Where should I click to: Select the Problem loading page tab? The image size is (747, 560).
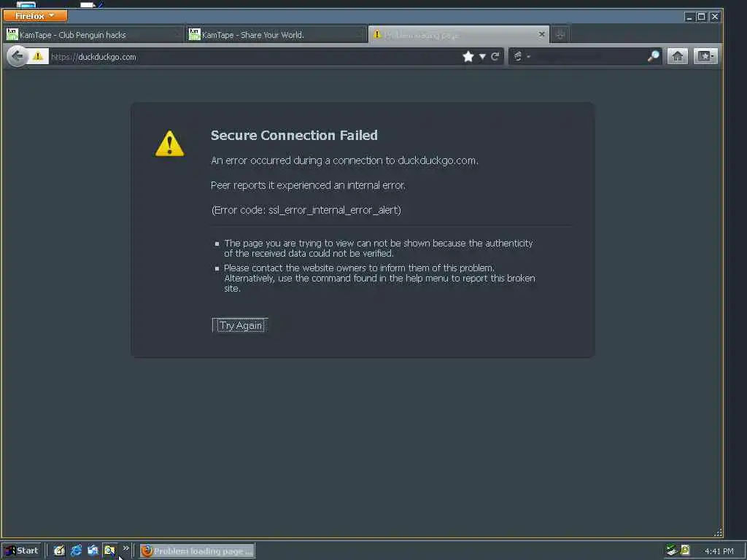pyautogui.click(x=459, y=35)
